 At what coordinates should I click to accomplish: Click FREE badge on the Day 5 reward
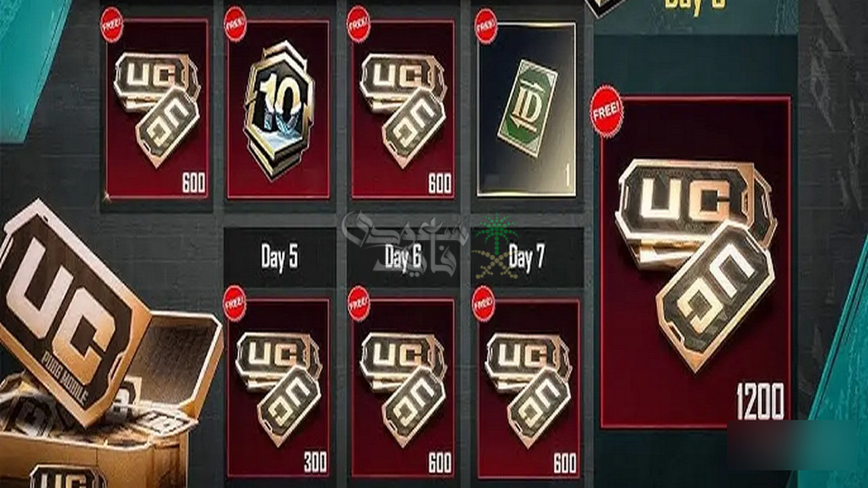coord(235,303)
